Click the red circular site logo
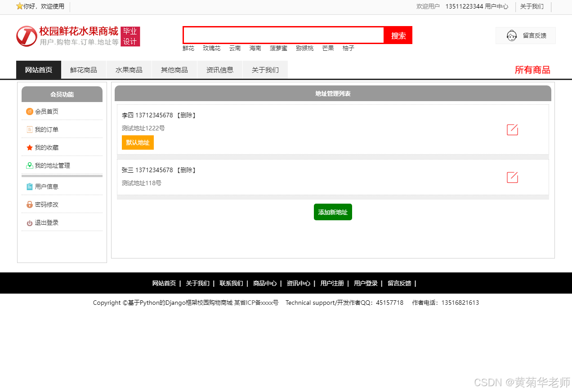The width and height of the screenshot is (572, 392). click(x=27, y=36)
